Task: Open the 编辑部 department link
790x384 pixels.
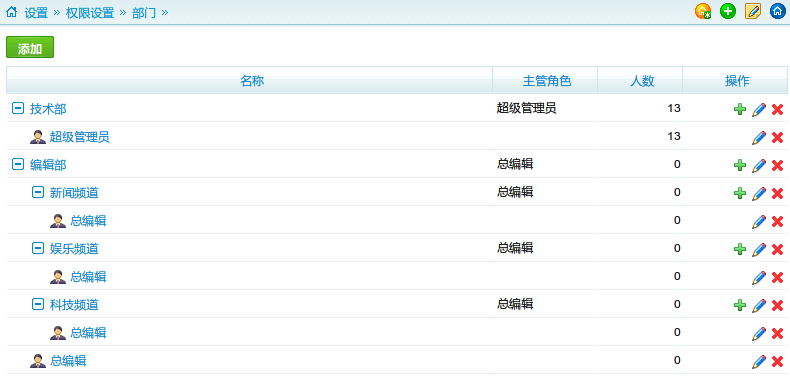Action: click(x=48, y=164)
